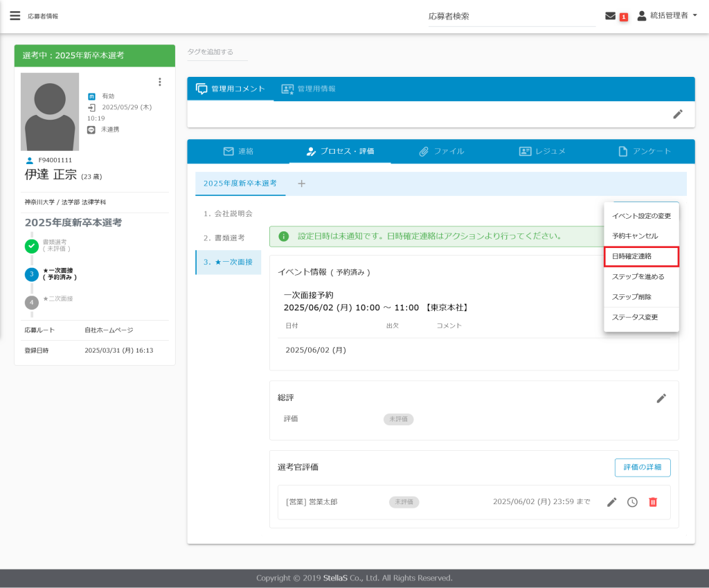Delete the 営業太郎 evaluator with trash icon

[x=653, y=502]
